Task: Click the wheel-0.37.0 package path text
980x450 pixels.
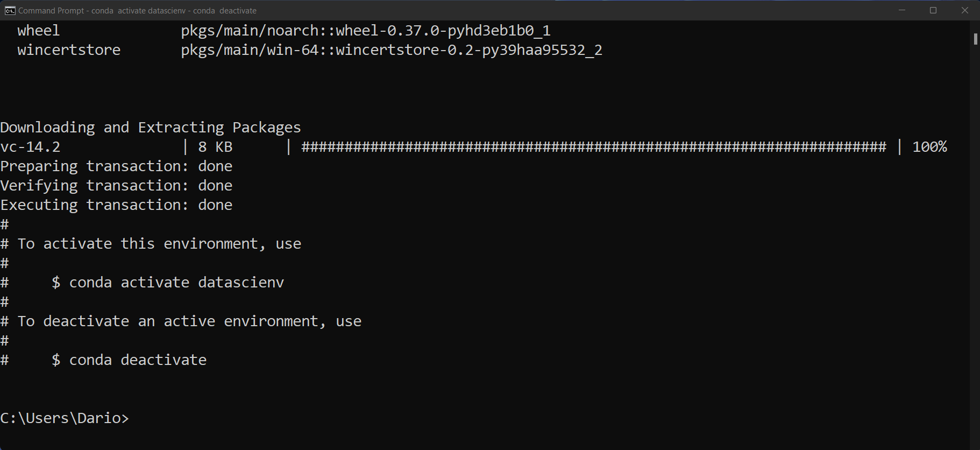Action: pyautogui.click(x=366, y=31)
